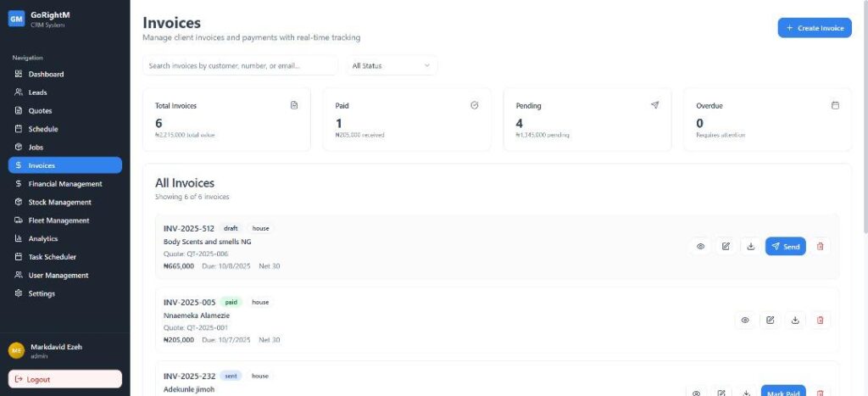Send invoice INV-2025-512
The image size is (868, 396).
click(785, 247)
